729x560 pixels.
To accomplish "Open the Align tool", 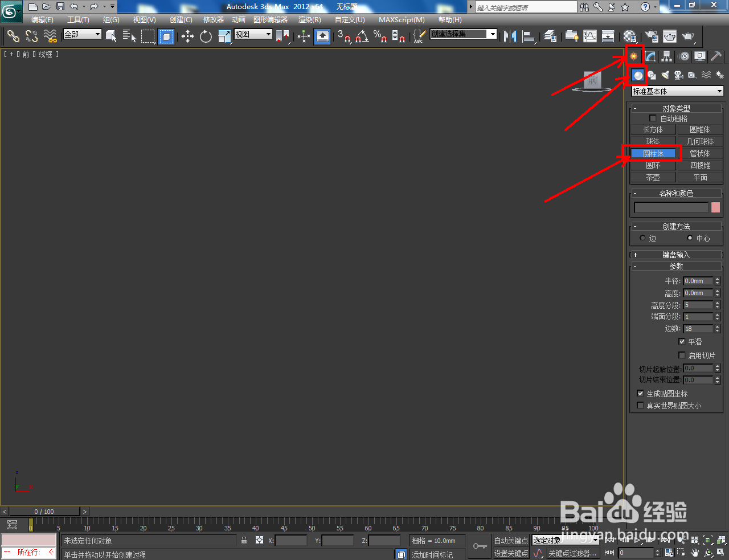I will point(529,36).
